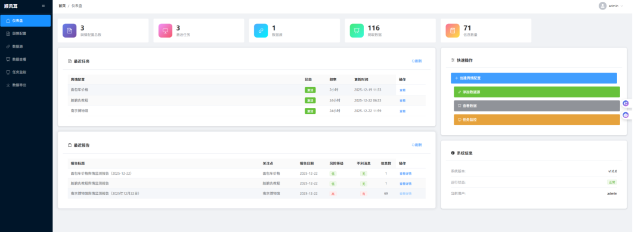Refresh the 最近报告 panel
Screen dimensions: 644x232
pos(417,144)
